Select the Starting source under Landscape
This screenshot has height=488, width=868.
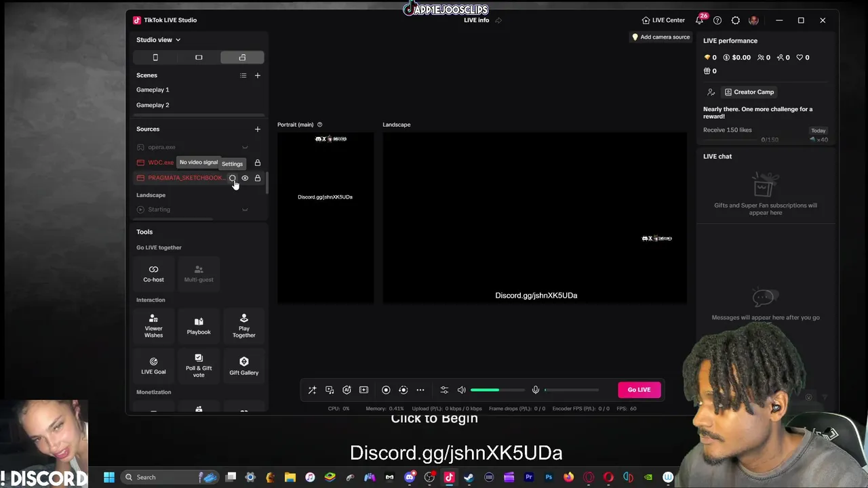tap(199, 209)
